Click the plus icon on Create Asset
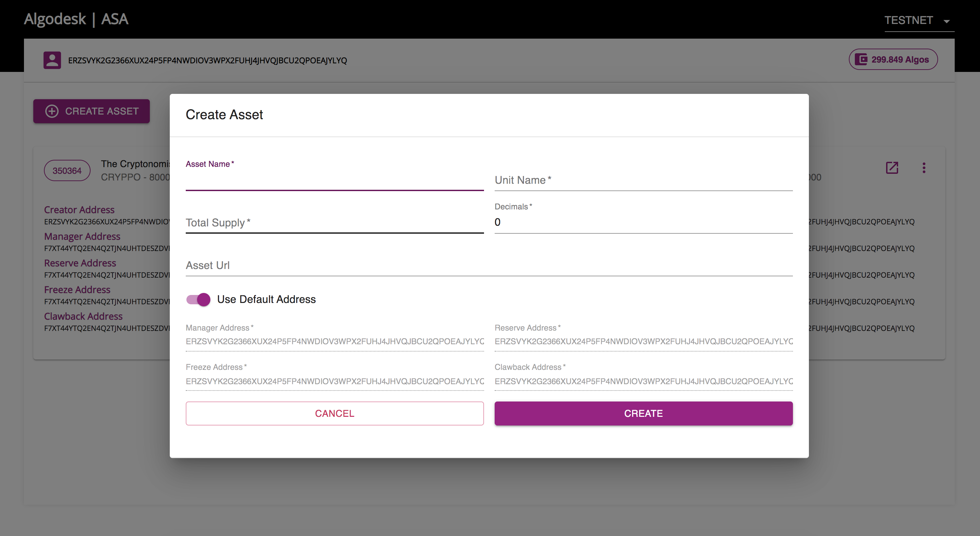 [x=52, y=111]
